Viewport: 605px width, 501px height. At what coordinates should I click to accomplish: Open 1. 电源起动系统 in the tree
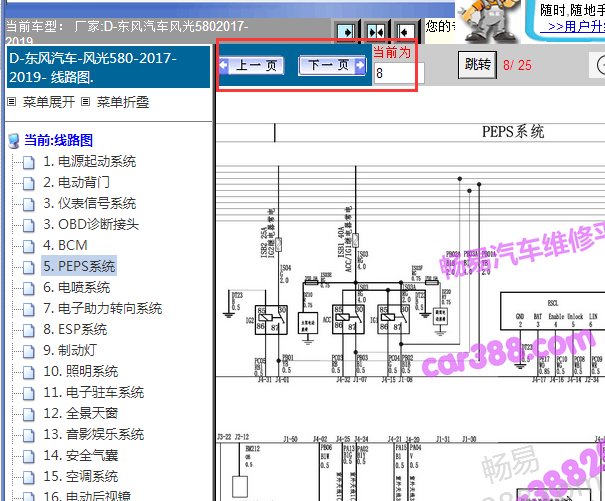coord(90,161)
